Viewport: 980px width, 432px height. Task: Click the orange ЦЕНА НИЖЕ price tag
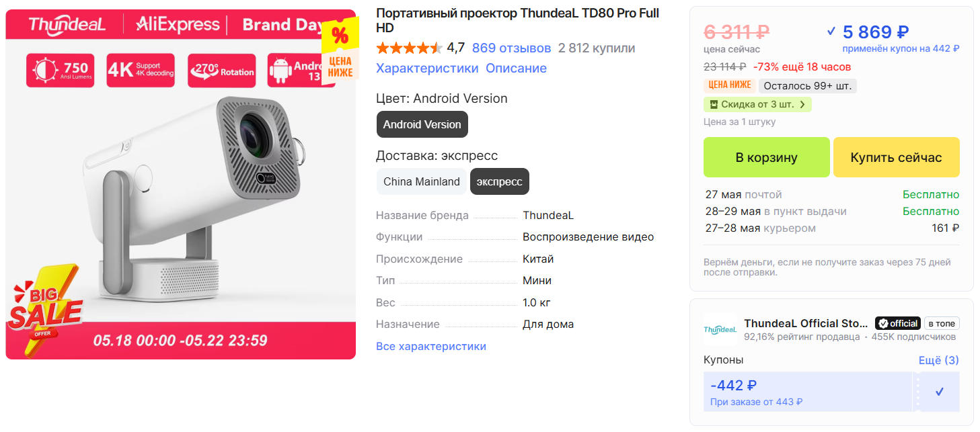729,85
